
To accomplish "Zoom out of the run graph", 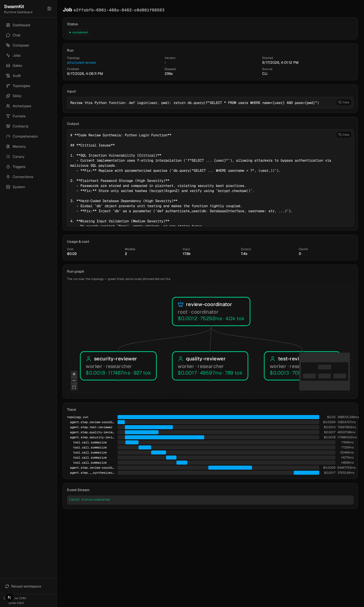I will click(x=74, y=381).
